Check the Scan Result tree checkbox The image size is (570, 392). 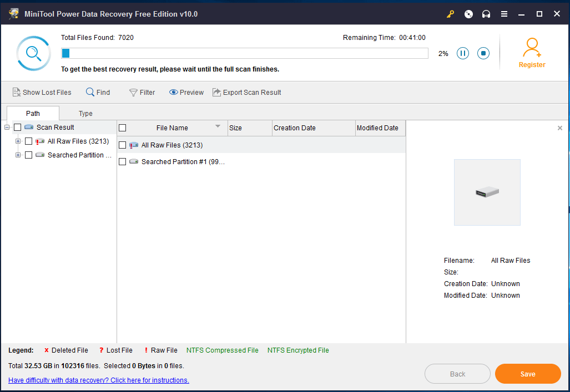17,127
